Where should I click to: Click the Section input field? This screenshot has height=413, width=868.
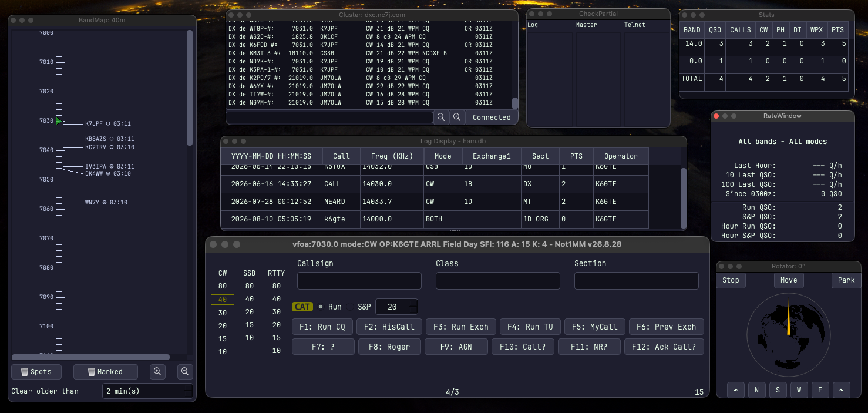pyautogui.click(x=637, y=281)
